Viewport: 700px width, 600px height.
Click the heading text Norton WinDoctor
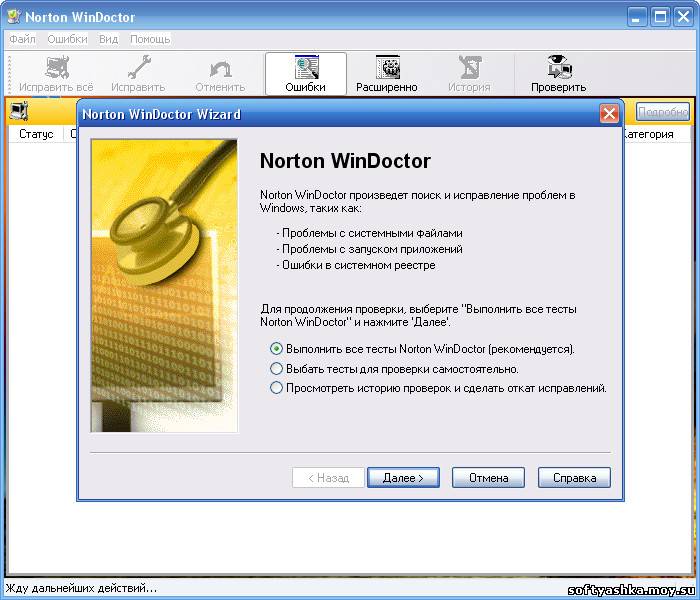click(x=345, y=161)
